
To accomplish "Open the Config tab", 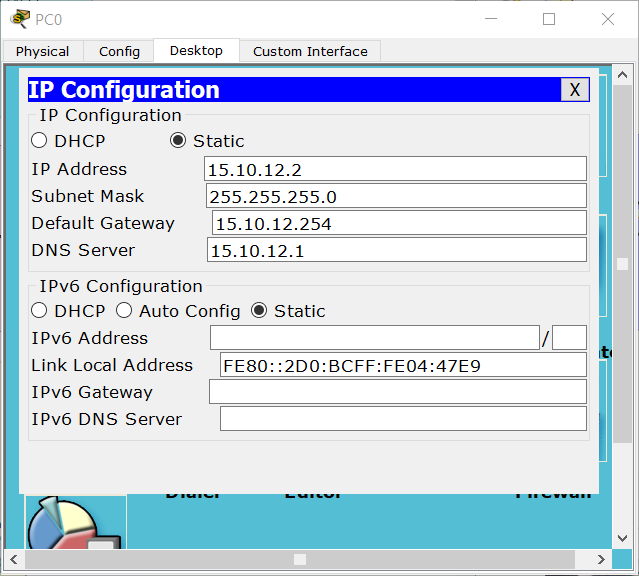I will (119, 51).
